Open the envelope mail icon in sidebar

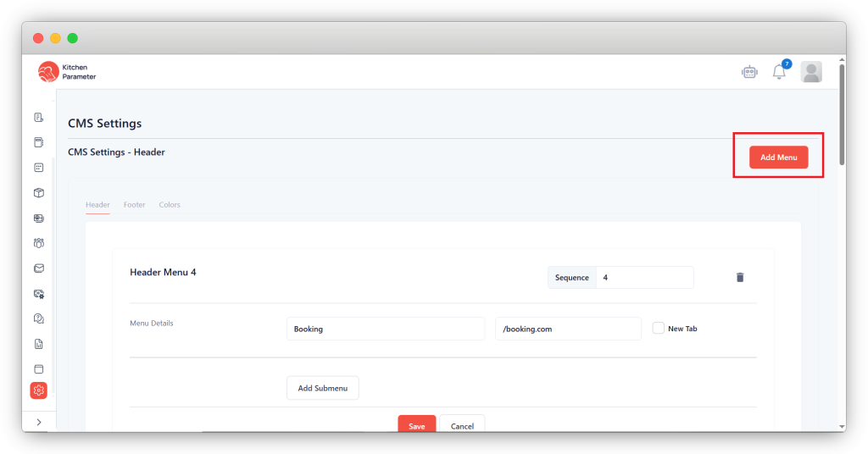tap(38, 269)
